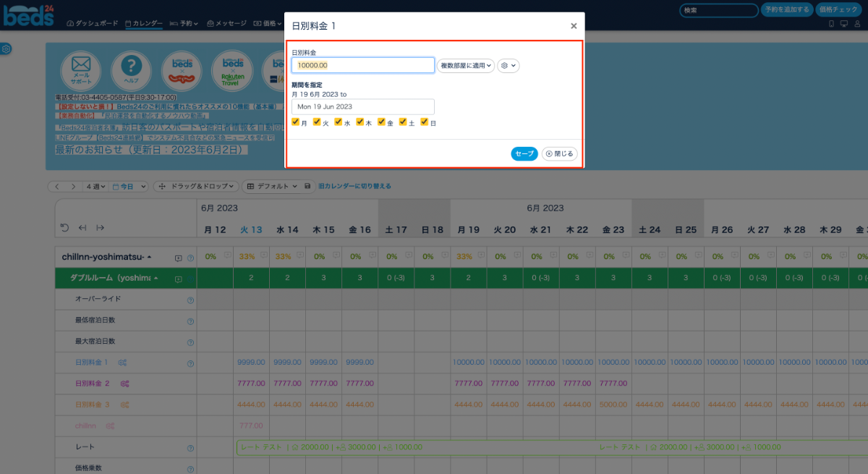This screenshot has height=474, width=868.
Task: Click the save layout floppy disk icon
Action: pyautogui.click(x=307, y=186)
